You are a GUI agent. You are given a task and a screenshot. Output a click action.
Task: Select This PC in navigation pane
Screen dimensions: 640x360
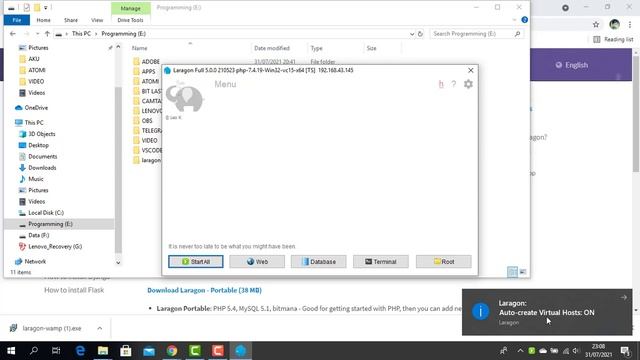(34, 122)
